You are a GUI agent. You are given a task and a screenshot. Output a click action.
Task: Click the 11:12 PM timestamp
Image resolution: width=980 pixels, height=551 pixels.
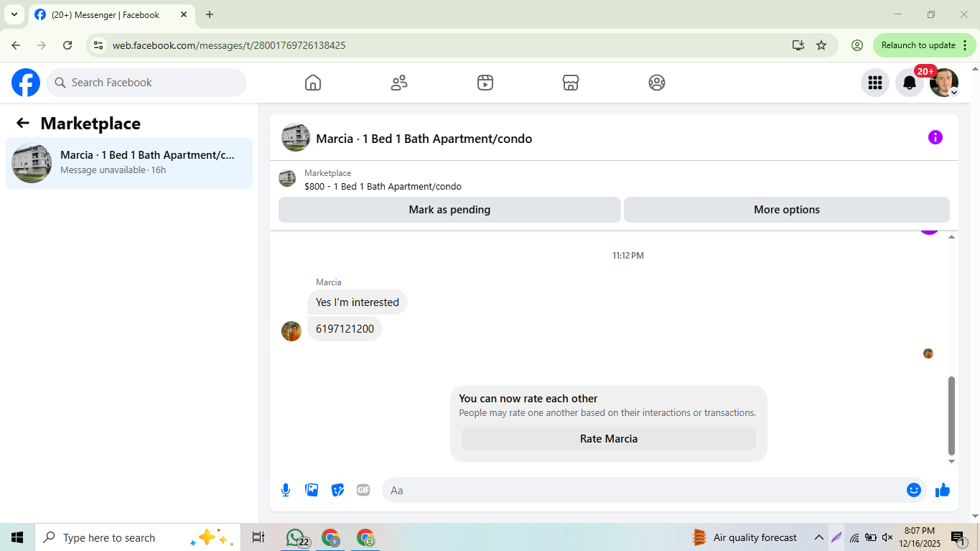628,256
